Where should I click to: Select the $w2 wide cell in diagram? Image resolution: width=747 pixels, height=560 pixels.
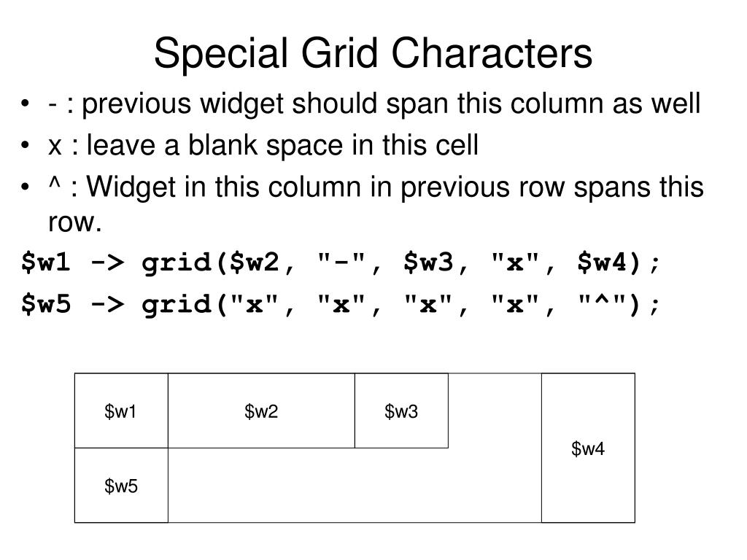262,411
